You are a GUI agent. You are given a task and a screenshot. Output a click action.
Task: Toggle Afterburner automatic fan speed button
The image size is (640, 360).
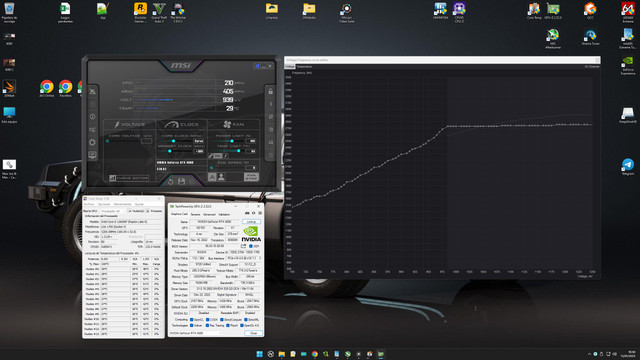coord(212,177)
